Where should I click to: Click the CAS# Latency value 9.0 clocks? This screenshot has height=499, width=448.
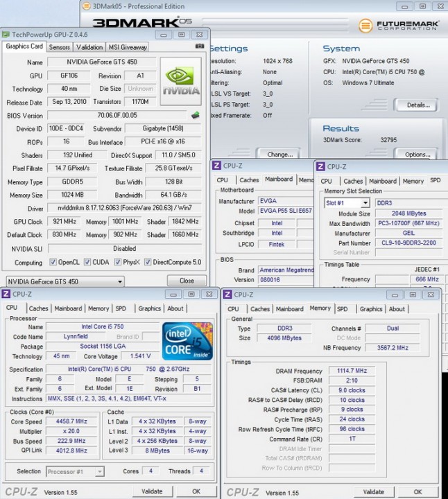[352, 390]
